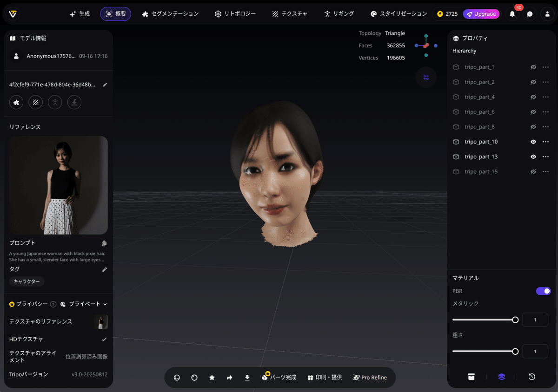Viewport: 558px width, 392px height.
Task: Show tripo_part_6 visibility
Action: click(x=533, y=112)
